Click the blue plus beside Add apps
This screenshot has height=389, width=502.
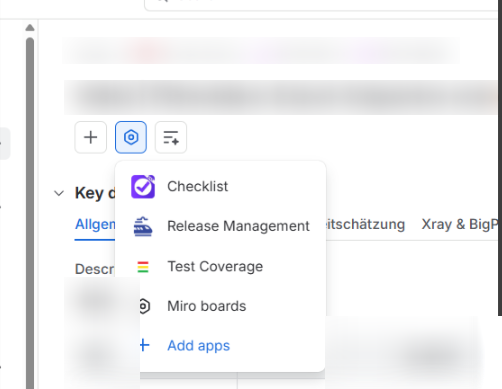pyautogui.click(x=145, y=345)
